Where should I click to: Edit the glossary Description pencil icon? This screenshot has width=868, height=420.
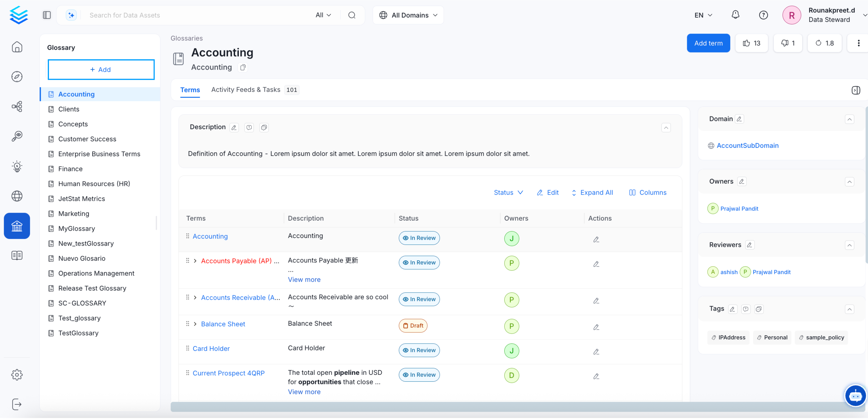tap(234, 128)
